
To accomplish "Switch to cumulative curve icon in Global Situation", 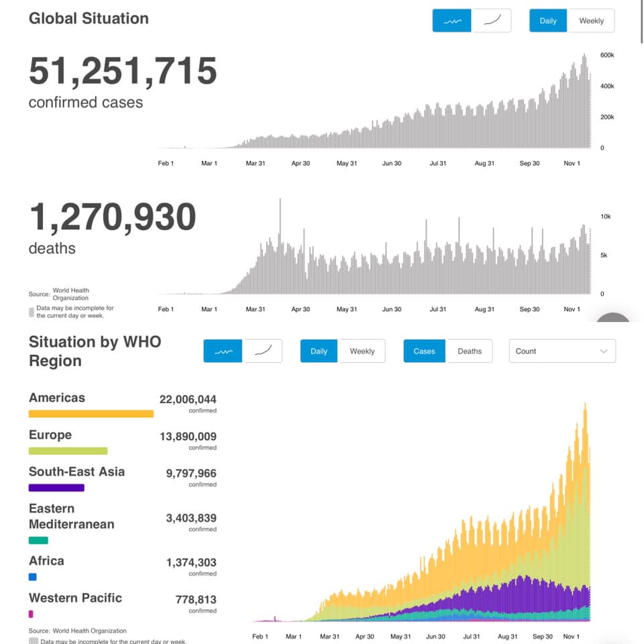I will click(x=492, y=21).
